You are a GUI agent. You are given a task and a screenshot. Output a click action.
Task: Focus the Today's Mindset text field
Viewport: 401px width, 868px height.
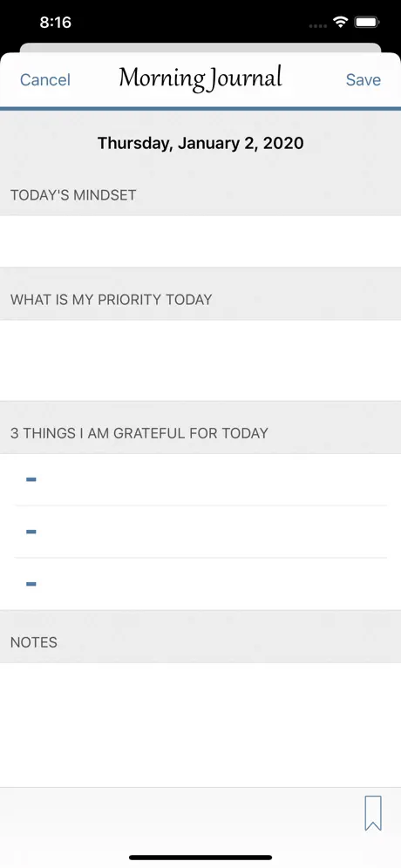click(x=200, y=241)
